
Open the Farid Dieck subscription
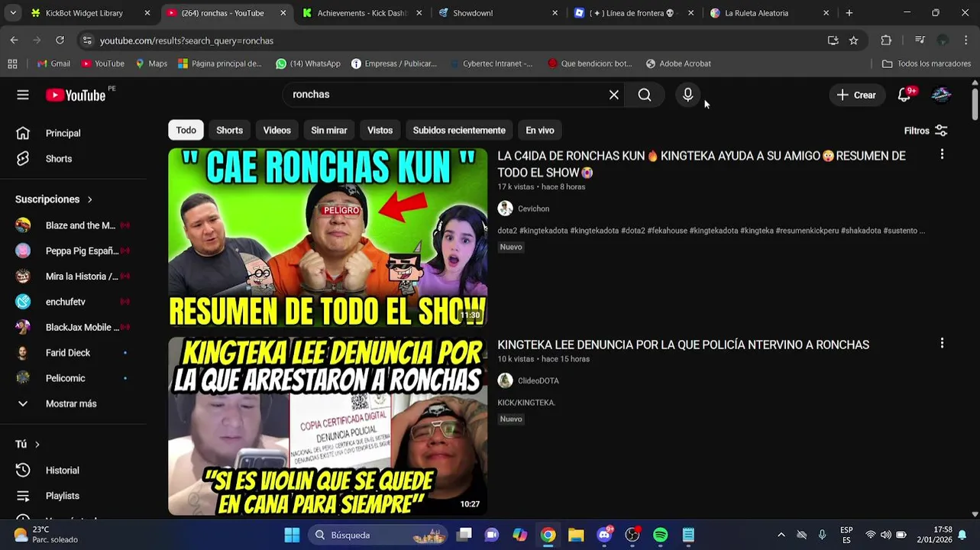[73, 353]
